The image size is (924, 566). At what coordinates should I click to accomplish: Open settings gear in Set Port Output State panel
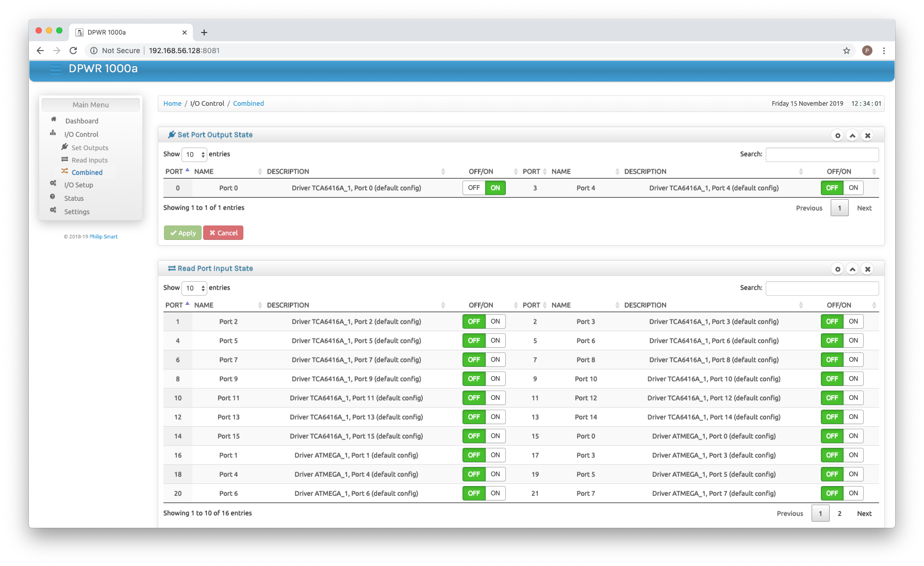pos(837,136)
